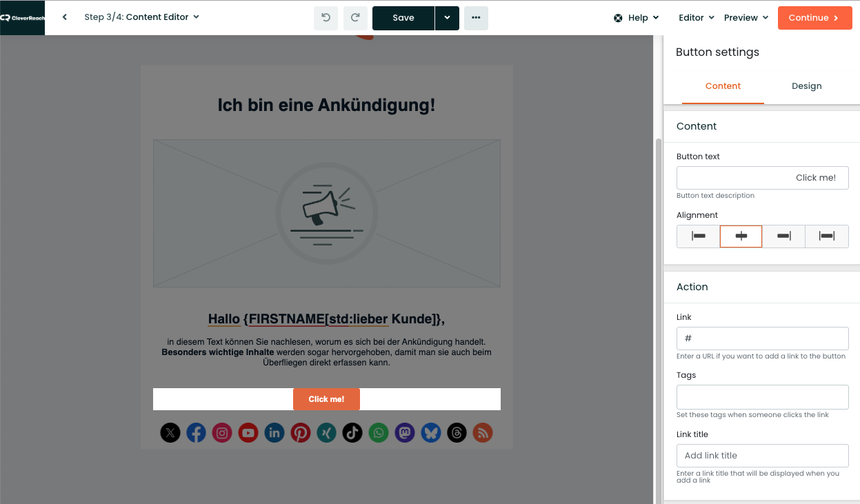This screenshot has height=504, width=860.
Task: Open the three-dots more options menu
Action: click(476, 18)
